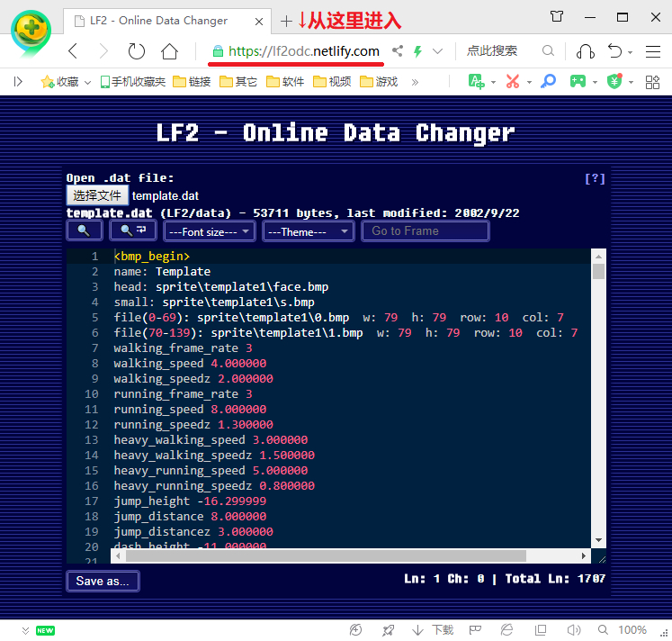This screenshot has height=641, width=672.
Task: Click the editor scroll down arrow
Action: (x=598, y=540)
